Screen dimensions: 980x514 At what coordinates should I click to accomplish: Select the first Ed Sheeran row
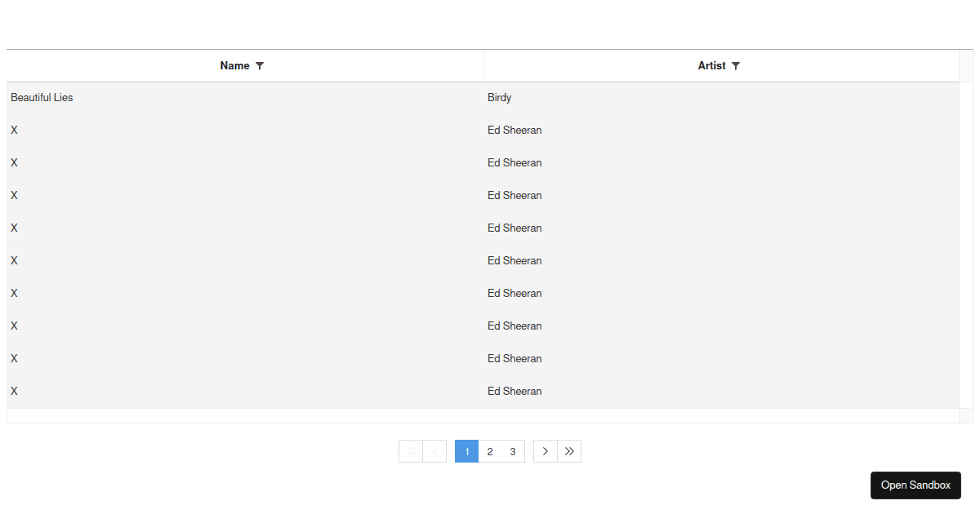[x=245, y=130]
